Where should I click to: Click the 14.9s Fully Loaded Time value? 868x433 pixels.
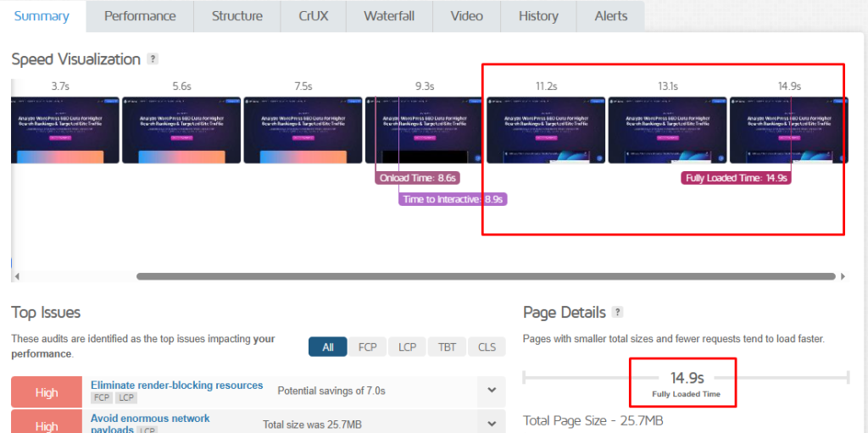tap(687, 379)
